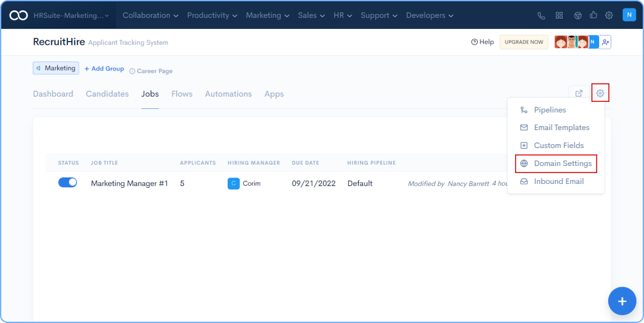
Task: Open the Marketing Manager #1 job title
Action: [x=129, y=183]
